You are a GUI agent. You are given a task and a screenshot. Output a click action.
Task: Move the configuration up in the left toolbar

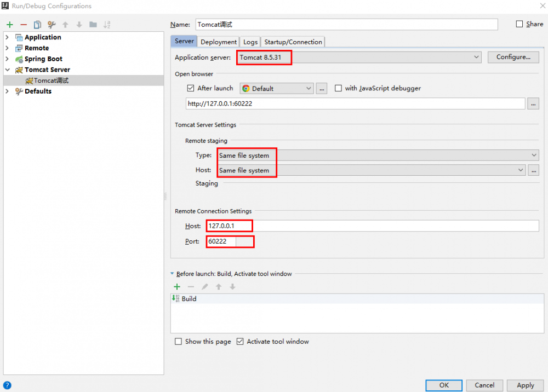[65, 25]
